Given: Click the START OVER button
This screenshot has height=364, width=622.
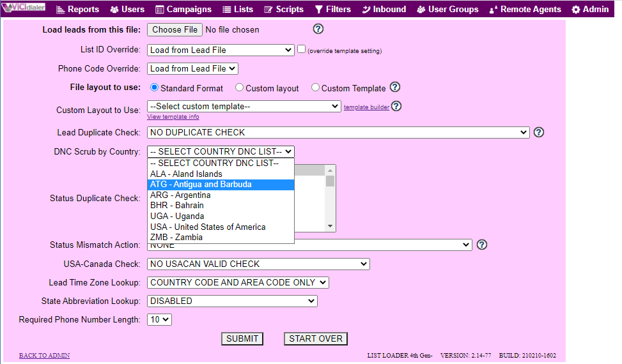Looking at the screenshot, I should [316, 339].
